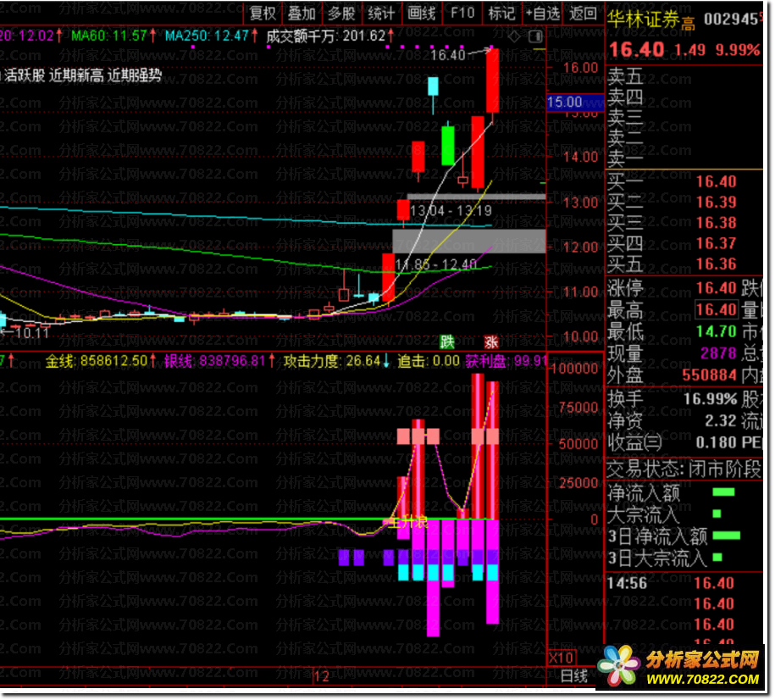
Task: Click the blue 15.00 price axis cursor
Action: 575,103
